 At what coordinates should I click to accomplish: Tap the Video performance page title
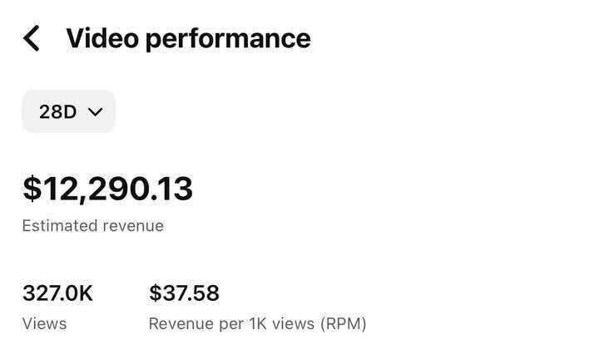[188, 38]
